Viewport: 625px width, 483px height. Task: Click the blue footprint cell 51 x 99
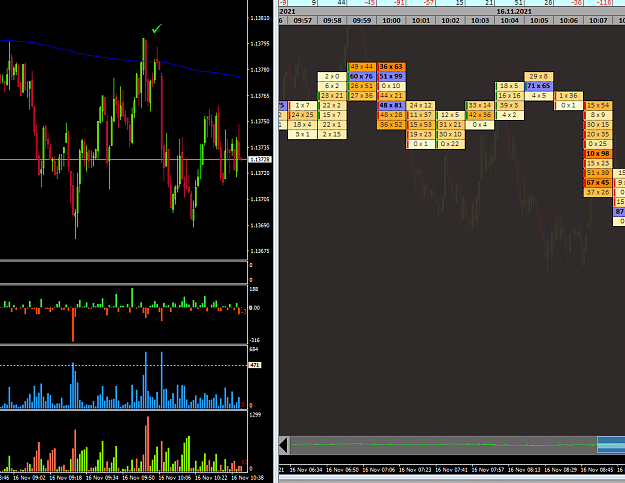(x=391, y=76)
